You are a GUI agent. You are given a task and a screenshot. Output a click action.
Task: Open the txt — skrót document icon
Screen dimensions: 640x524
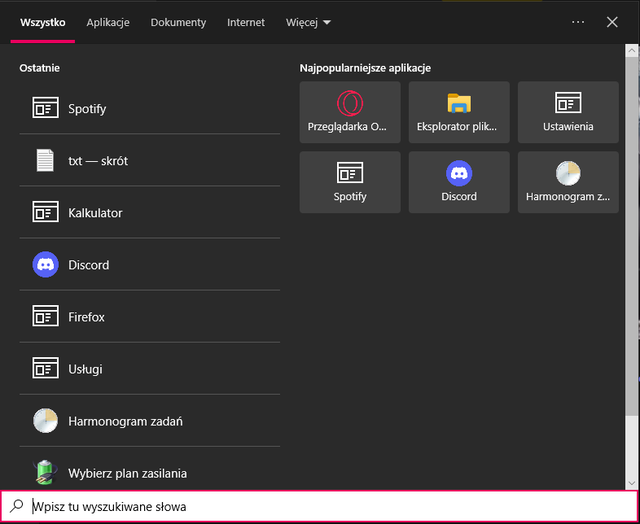click(45, 160)
